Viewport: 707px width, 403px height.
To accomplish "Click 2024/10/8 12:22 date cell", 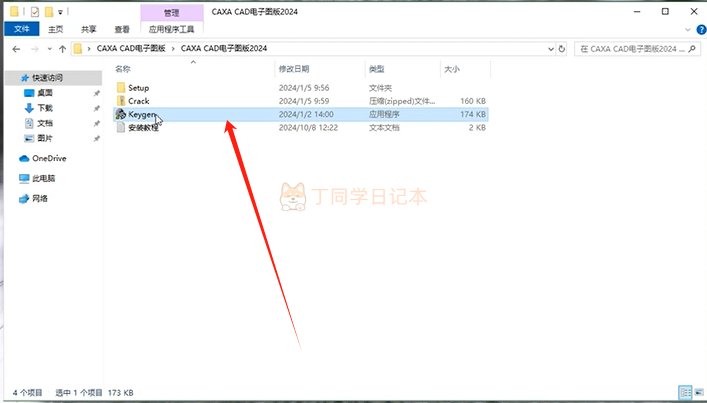I will pos(308,128).
